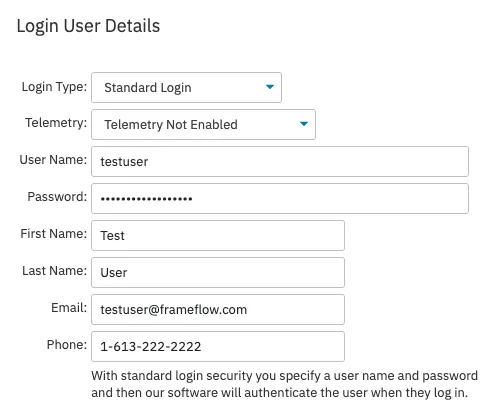Click the standard login security help text
Viewport: 494px width, 414px height.
285,384
